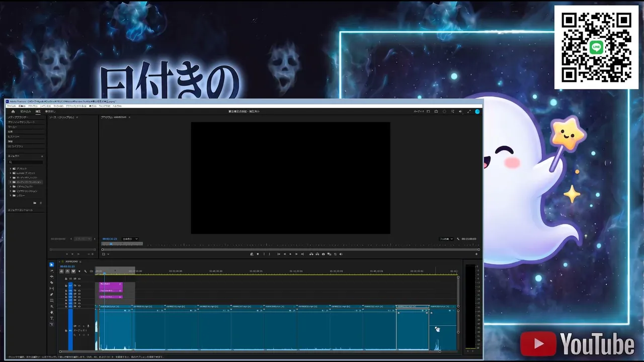The width and height of the screenshot is (644, 362).
Task: Click the delete icon in Effects panel
Action: (x=41, y=203)
